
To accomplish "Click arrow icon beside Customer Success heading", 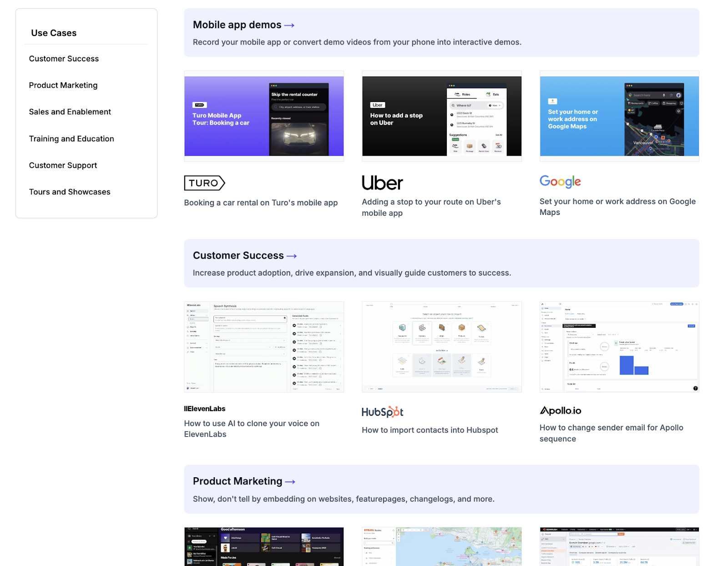I will 292,256.
